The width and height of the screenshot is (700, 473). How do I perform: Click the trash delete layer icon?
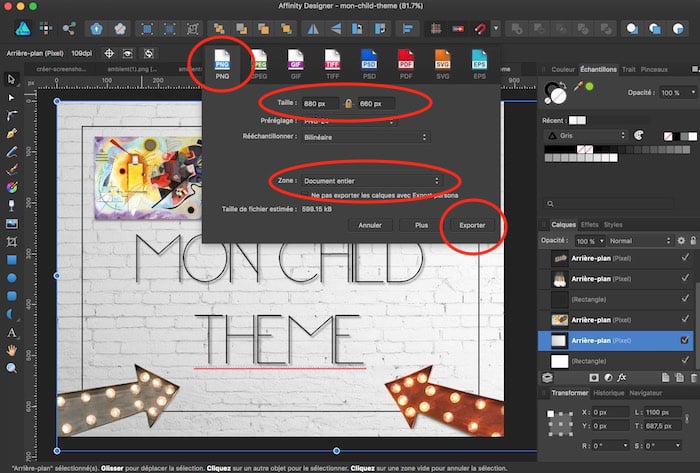click(694, 378)
